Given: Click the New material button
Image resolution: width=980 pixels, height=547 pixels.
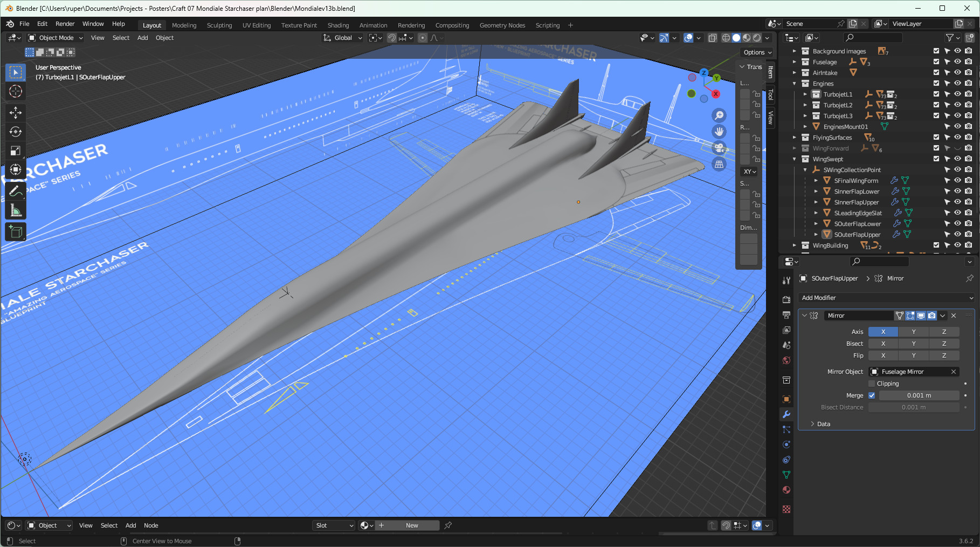Looking at the screenshot, I should pos(408,525).
